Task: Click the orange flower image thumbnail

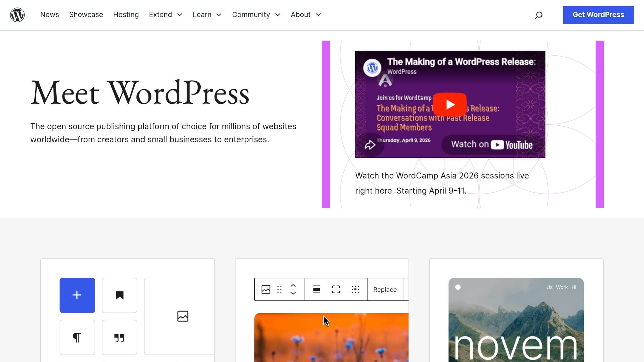Action: [331, 337]
